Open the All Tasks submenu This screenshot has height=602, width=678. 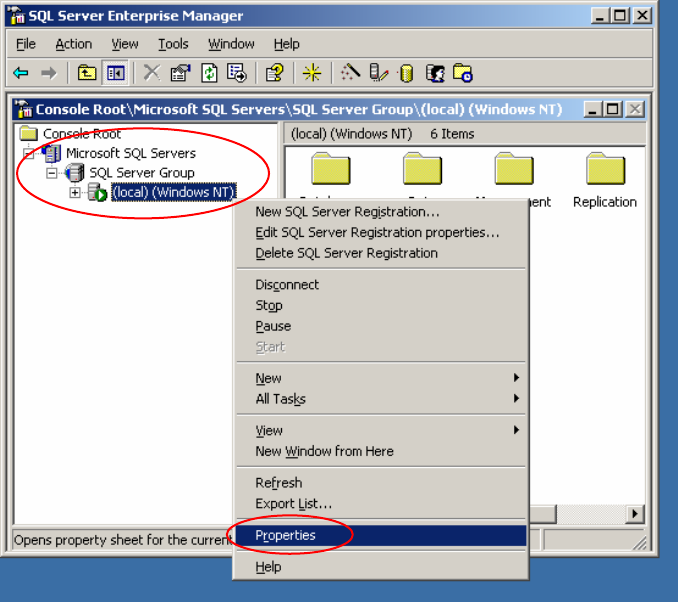pyautogui.click(x=381, y=399)
